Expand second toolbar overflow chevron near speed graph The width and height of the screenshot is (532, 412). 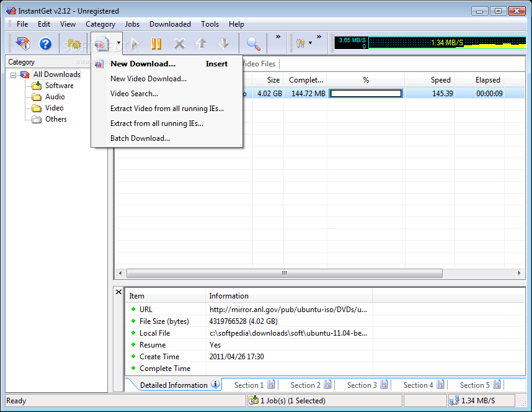[x=319, y=37]
